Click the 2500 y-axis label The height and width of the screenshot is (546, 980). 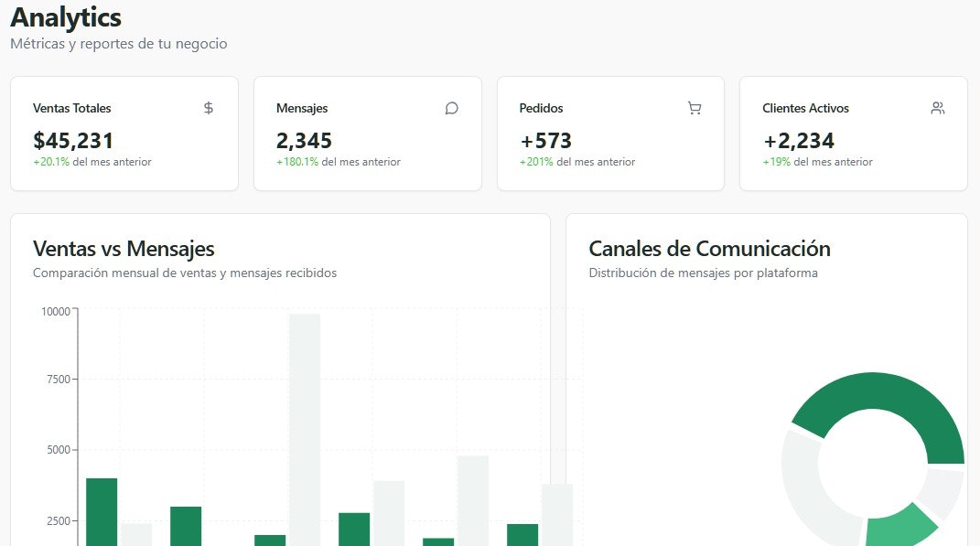click(59, 521)
